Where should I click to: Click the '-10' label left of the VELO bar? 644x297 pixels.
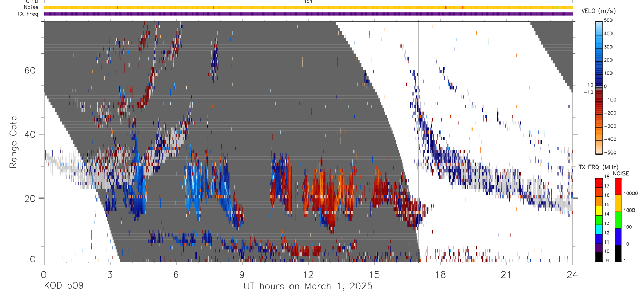pos(587,92)
